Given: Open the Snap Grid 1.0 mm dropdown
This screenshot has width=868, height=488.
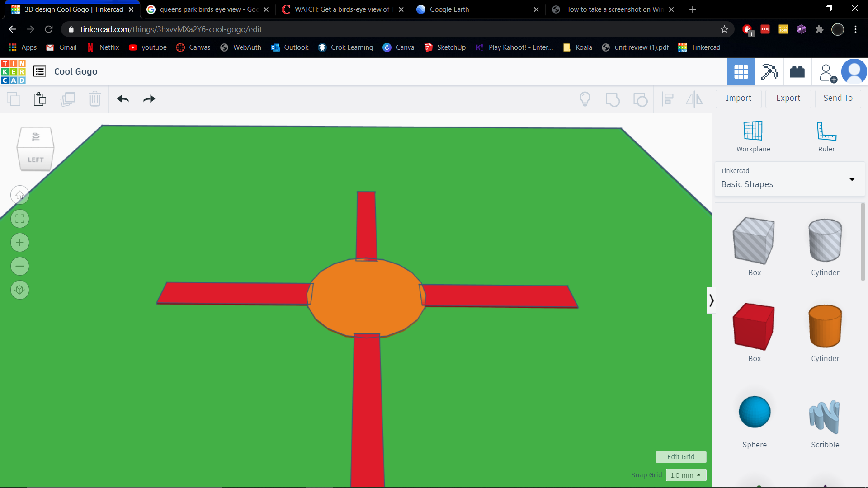Looking at the screenshot, I should coord(686,475).
